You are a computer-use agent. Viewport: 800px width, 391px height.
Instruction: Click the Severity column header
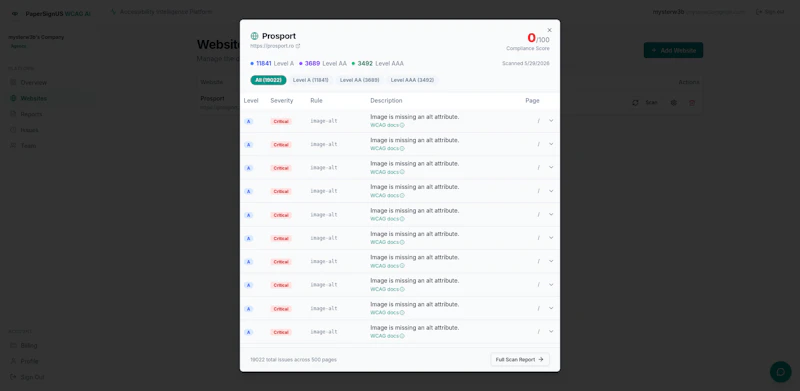(x=282, y=101)
